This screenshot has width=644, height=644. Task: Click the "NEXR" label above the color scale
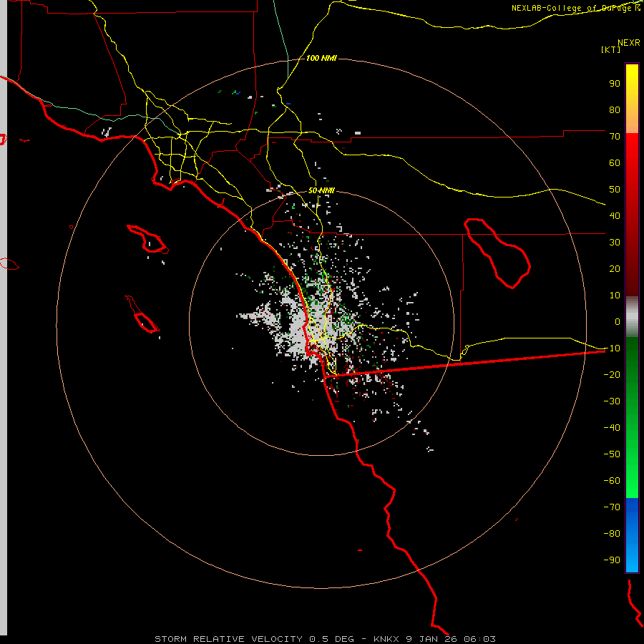628,43
